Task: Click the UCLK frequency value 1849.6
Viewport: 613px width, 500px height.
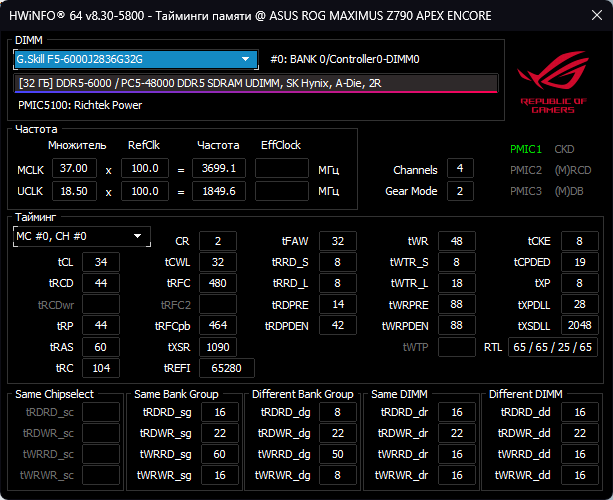Action: pyautogui.click(x=219, y=191)
